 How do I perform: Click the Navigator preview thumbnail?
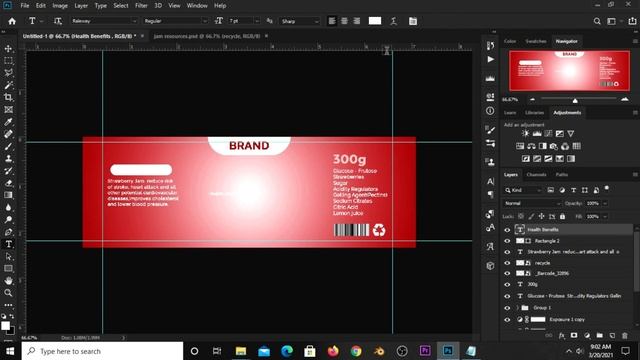(x=569, y=71)
